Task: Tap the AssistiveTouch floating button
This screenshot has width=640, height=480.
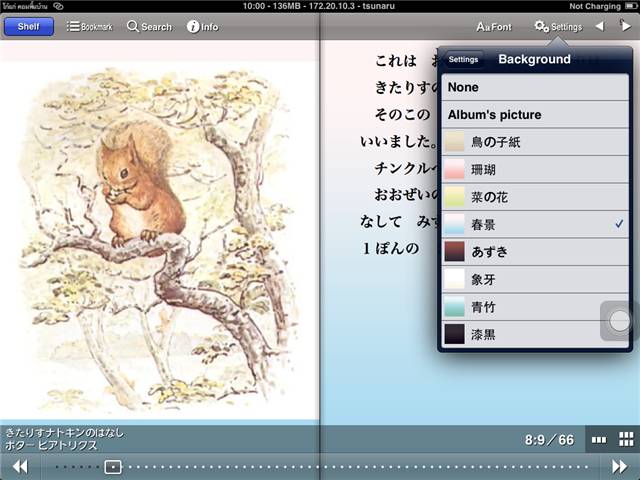Action: (620, 321)
